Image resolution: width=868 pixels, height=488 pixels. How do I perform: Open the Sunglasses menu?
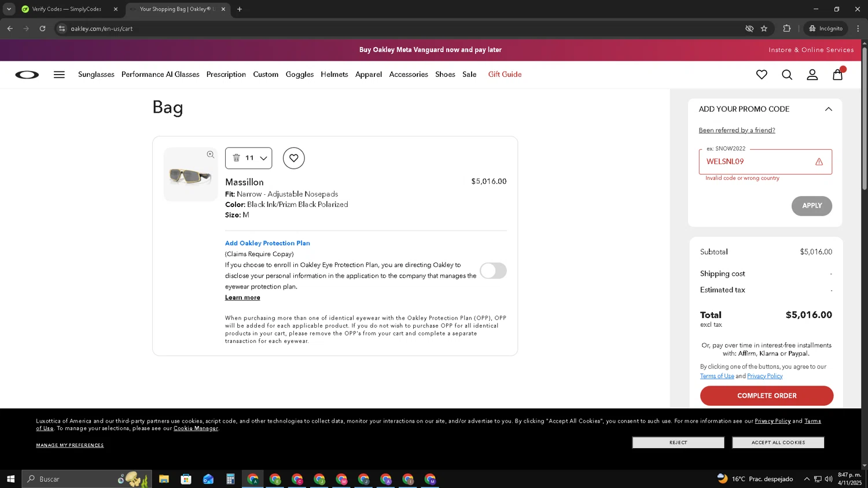click(96, 75)
